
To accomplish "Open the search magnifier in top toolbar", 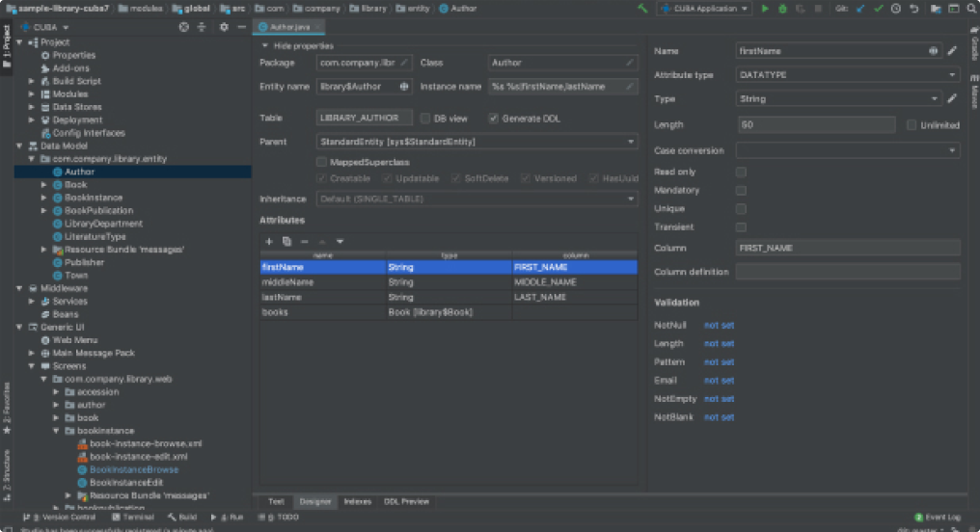I will [967, 9].
